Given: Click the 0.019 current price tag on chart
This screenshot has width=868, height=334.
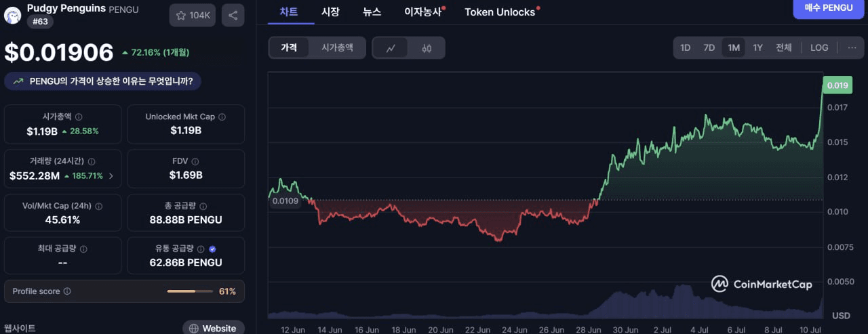Looking at the screenshot, I should pos(837,85).
